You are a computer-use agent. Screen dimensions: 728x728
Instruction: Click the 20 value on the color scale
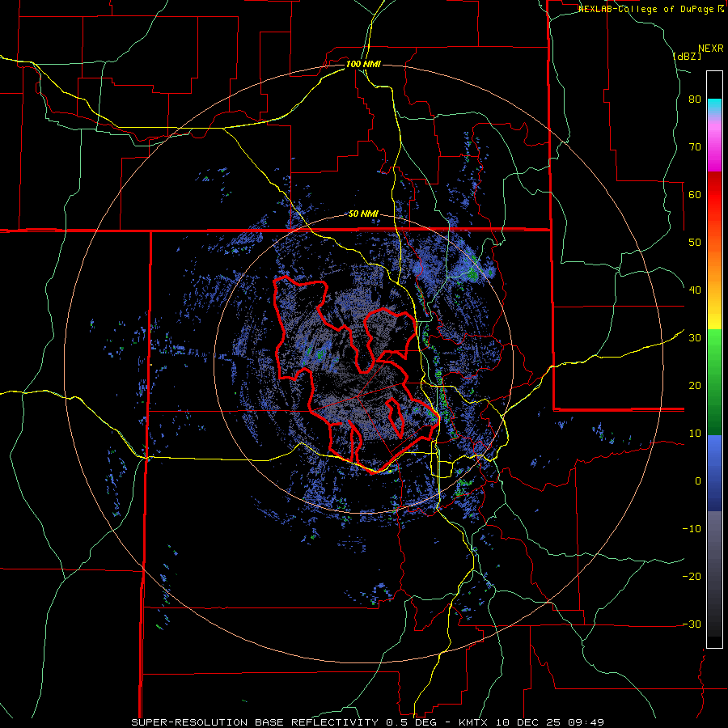pyautogui.click(x=695, y=386)
